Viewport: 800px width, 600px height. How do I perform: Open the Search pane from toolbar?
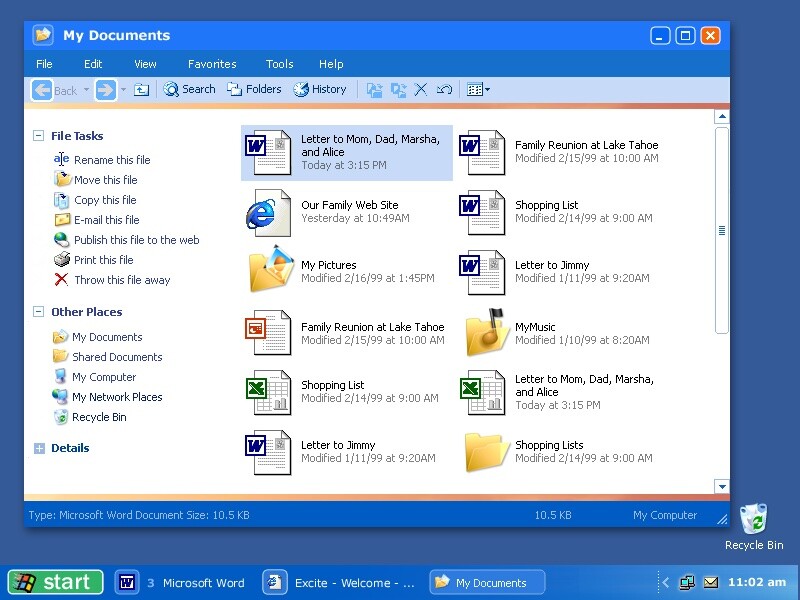(190, 89)
